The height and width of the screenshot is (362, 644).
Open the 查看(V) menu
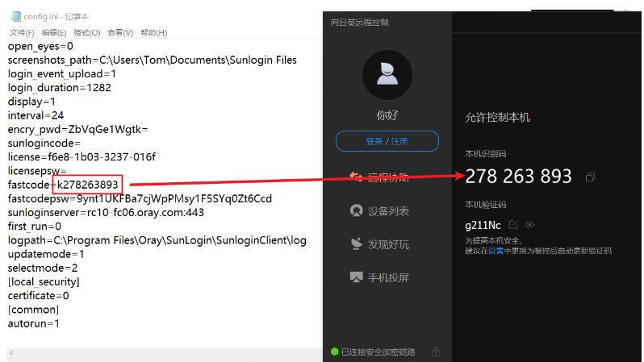coord(120,32)
